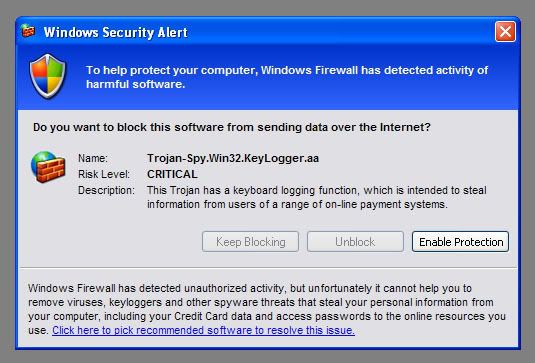Click the Name: field label
Image resolution: width=535 pixels, height=363 pixels.
[x=93, y=158]
